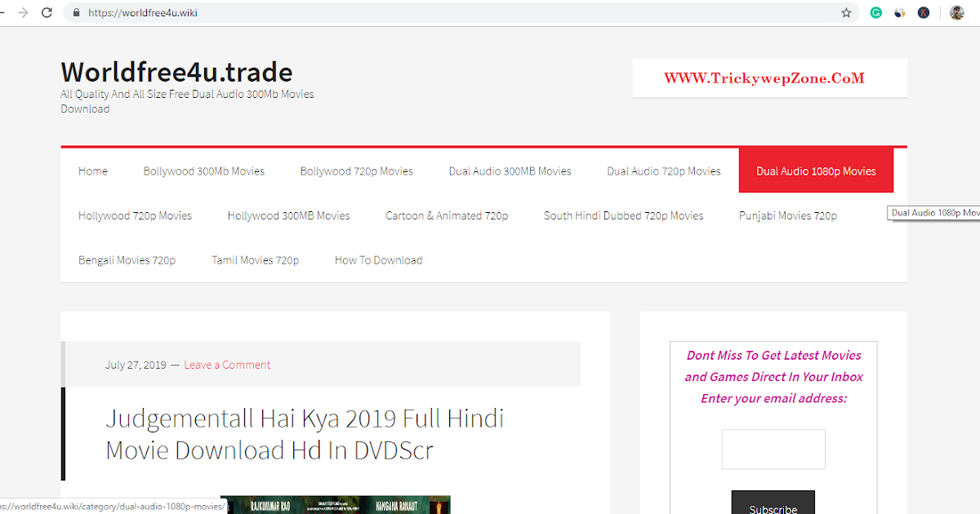The height and width of the screenshot is (514, 980).
Task: Open Hollywood 720p Movies category
Action: (136, 216)
